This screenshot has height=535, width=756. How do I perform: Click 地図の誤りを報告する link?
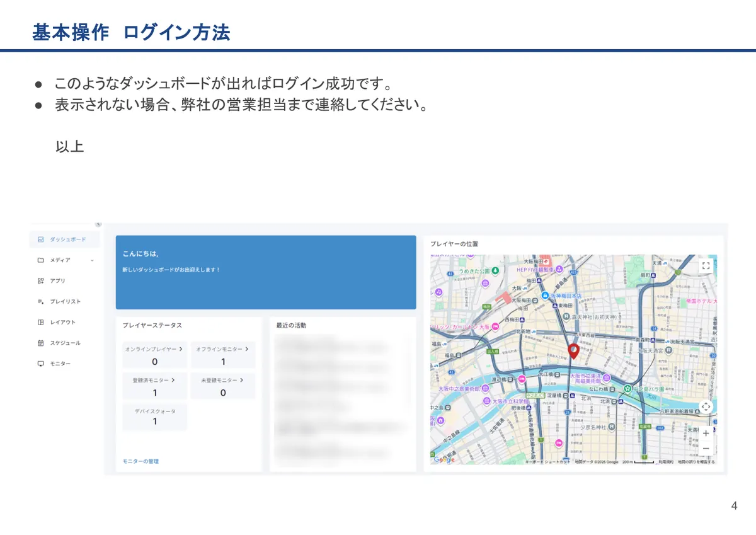[x=696, y=462]
